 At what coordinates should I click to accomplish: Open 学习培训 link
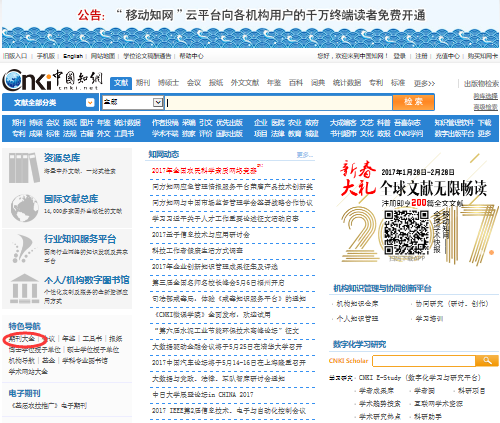(429, 319)
